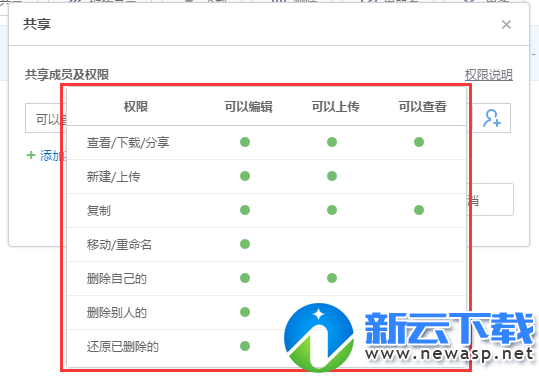Click the 删除别人的 row label
Viewport: 539px width, 376px height.
pyautogui.click(x=117, y=312)
